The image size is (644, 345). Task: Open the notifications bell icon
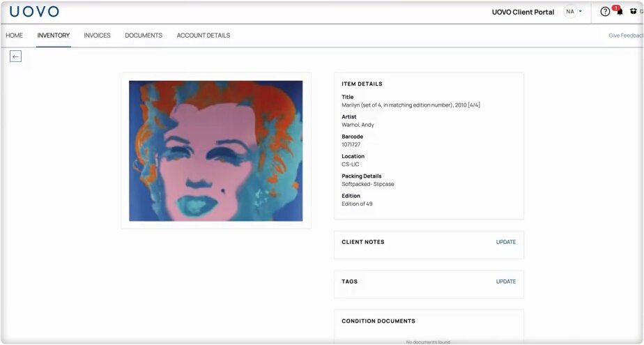click(x=620, y=11)
